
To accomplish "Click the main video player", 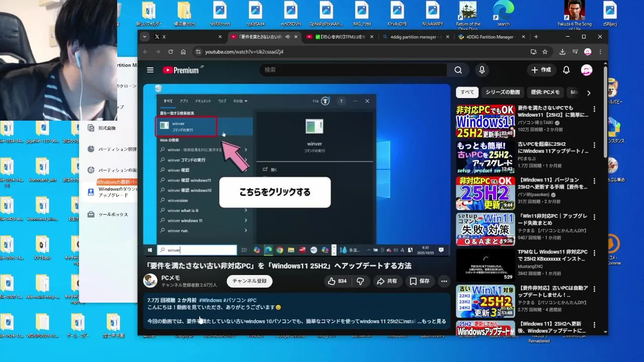I will pos(297,170).
